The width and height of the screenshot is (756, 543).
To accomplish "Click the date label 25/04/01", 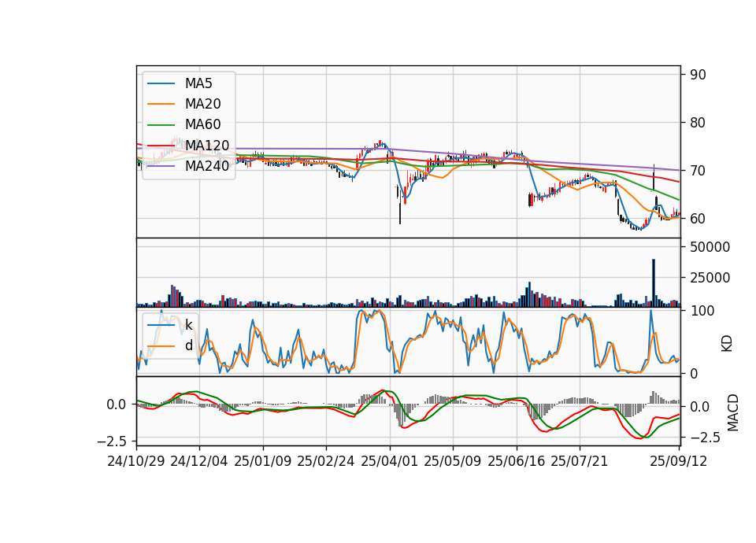I will pyautogui.click(x=389, y=461).
